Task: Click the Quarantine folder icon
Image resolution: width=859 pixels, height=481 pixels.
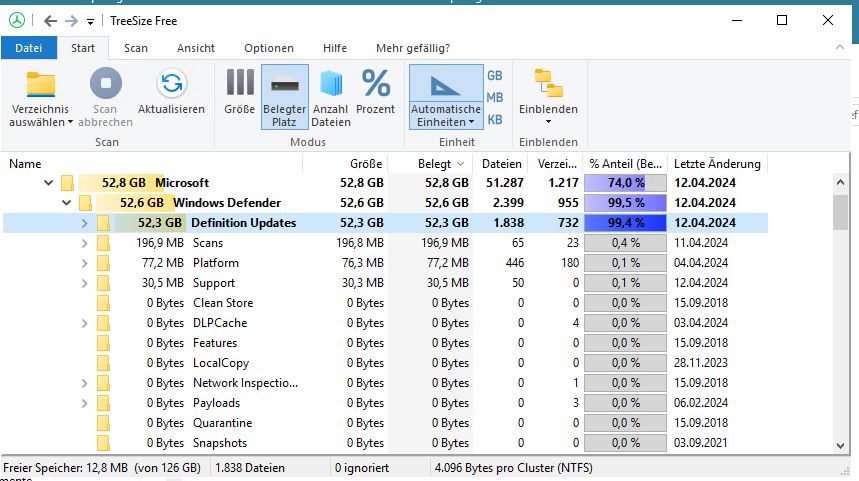Action: coord(103,423)
